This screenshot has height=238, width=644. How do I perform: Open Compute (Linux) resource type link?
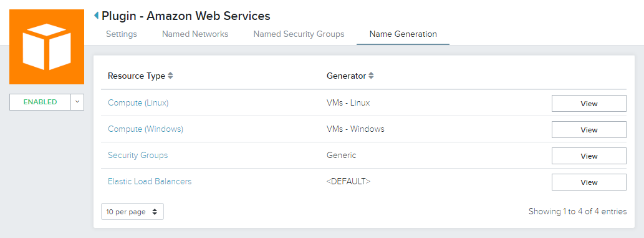138,103
